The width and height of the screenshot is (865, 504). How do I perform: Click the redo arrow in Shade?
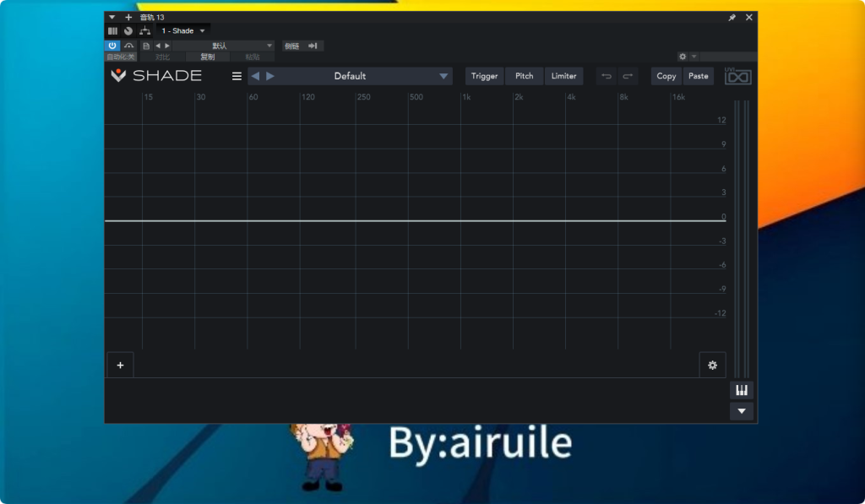click(x=628, y=76)
